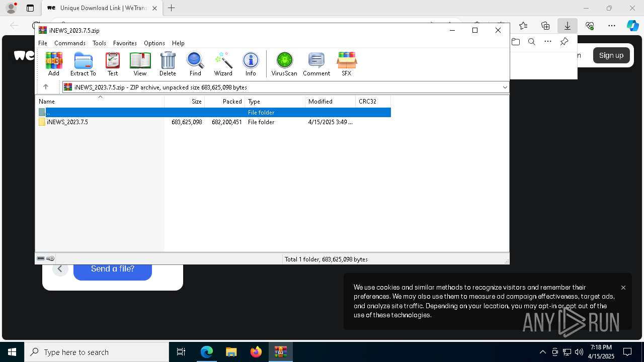Image resolution: width=644 pixels, height=362 pixels.
Task: Show hidden system tray icons
Action: tap(542, 352)
